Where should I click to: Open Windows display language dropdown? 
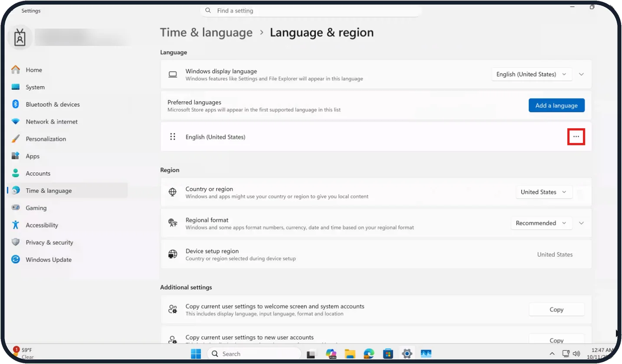[x=532, y=75]
